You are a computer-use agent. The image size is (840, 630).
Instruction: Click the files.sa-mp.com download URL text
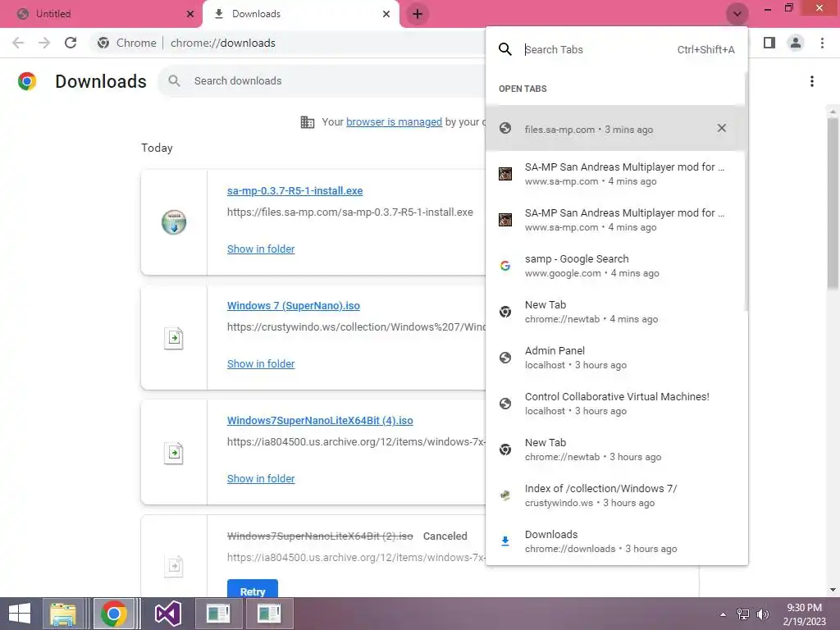(x=349, y=212)
